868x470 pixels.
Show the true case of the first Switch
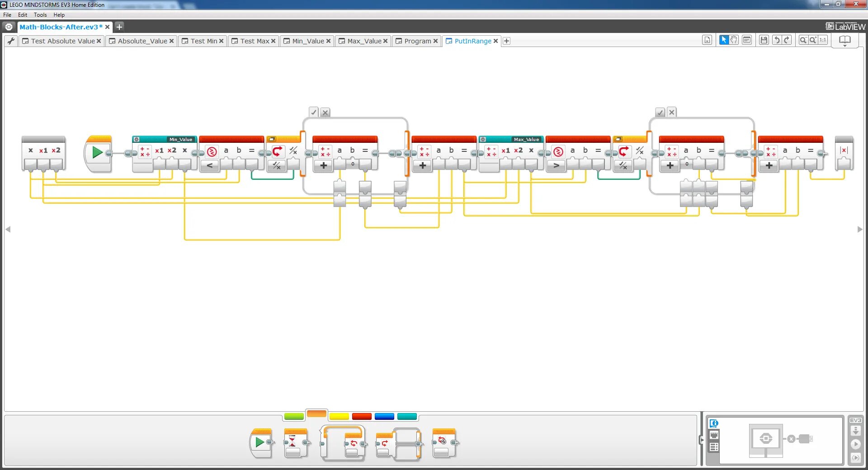(x=314, y=112)
